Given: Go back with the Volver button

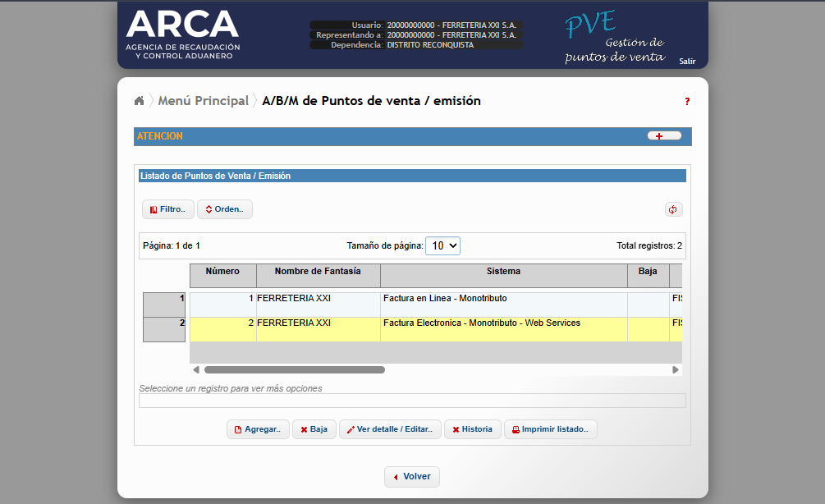Looking at the screenshot, I should click(412, 477).
